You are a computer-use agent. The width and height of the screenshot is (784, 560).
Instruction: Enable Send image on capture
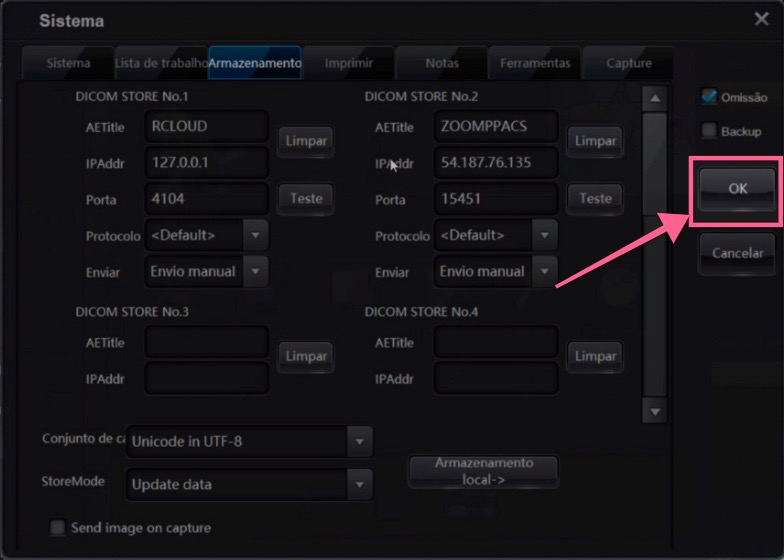tap(58, 528)
